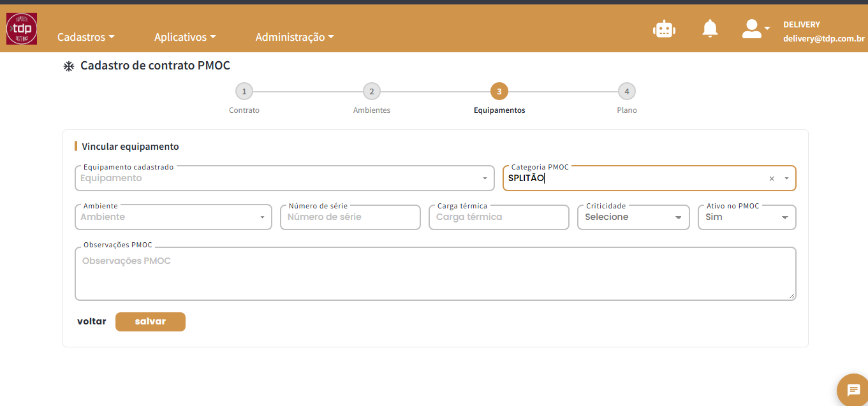
Task: Click the salvar button
Action: pos(151,322)
